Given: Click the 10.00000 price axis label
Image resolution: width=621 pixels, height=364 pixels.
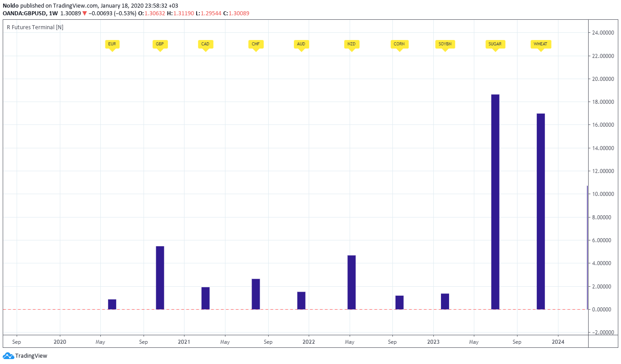Looking at the screenshot, I should pyautogui.click(x=604, y=194).
